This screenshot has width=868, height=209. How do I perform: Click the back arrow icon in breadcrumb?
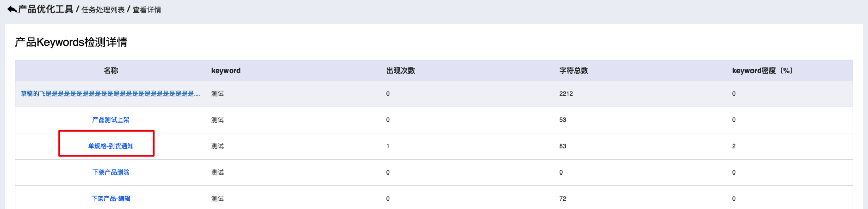pyautogui.click(x=12, y=10)
